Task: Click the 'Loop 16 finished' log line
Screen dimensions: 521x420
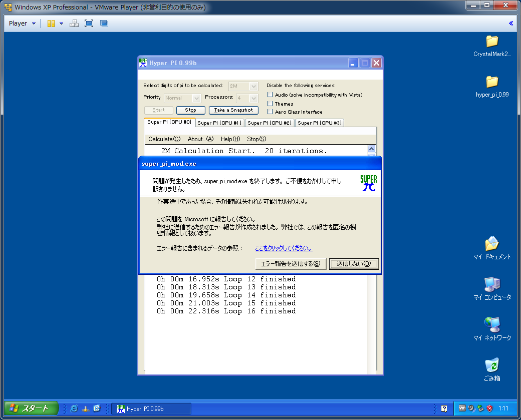Action: [226, 311]
